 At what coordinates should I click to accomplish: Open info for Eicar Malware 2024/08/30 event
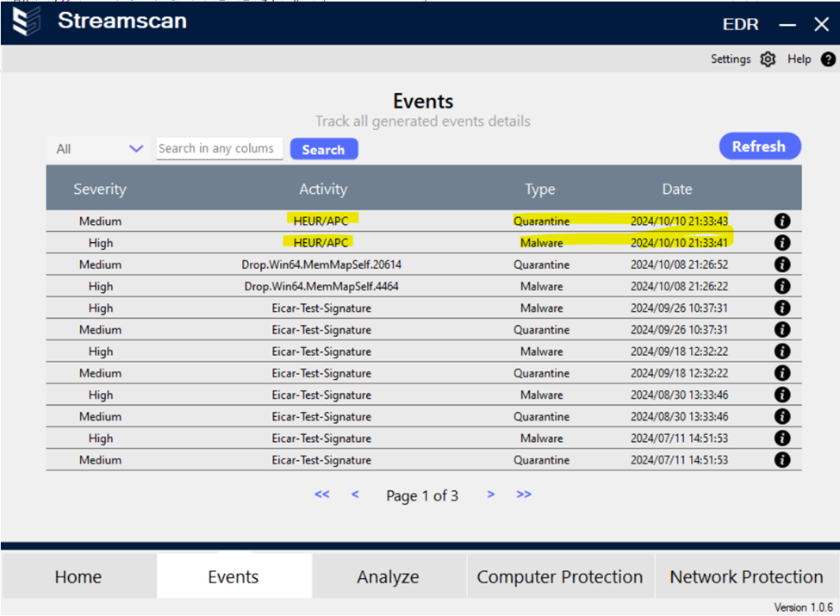pos(782,395)
